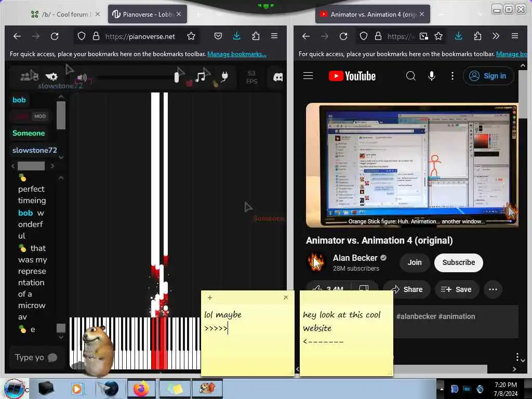This screenshot has height=399, width=532.
Task: Open downloads in the Pianoverse browser window
Action: [237, 36]
